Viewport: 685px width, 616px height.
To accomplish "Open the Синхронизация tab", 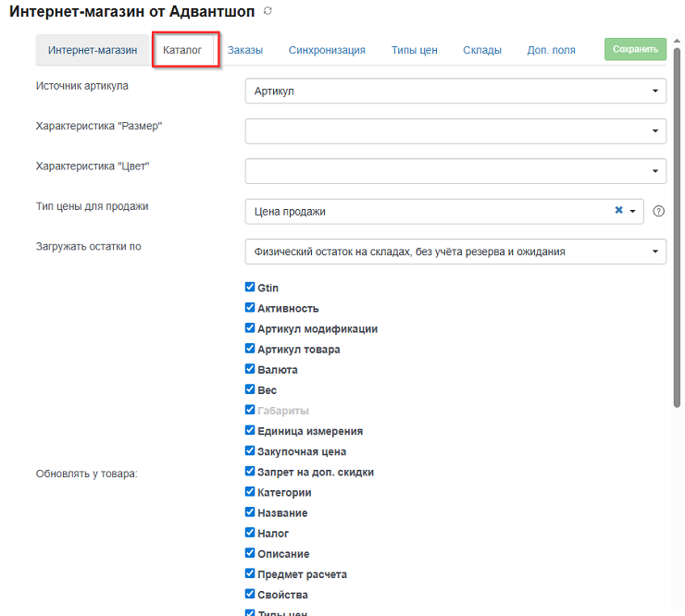I will tap(327, 50).
